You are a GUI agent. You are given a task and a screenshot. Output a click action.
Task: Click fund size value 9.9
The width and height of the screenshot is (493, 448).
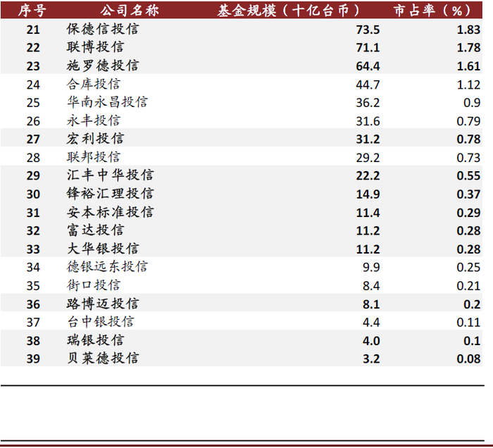pyautogui.click(x=371, y=268)
